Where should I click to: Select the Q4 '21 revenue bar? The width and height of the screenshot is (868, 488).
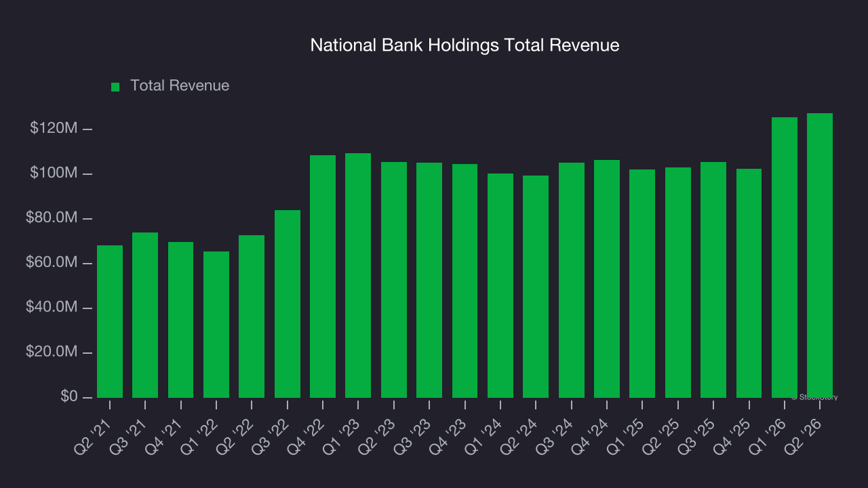pyautogui.click(x=180, y=320)
